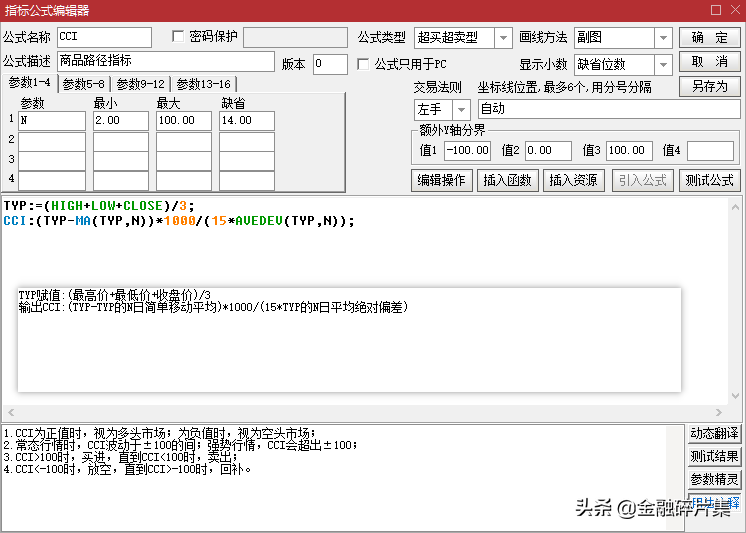Toggle 公式只用于PC checkbox

[x=364, y=64]
